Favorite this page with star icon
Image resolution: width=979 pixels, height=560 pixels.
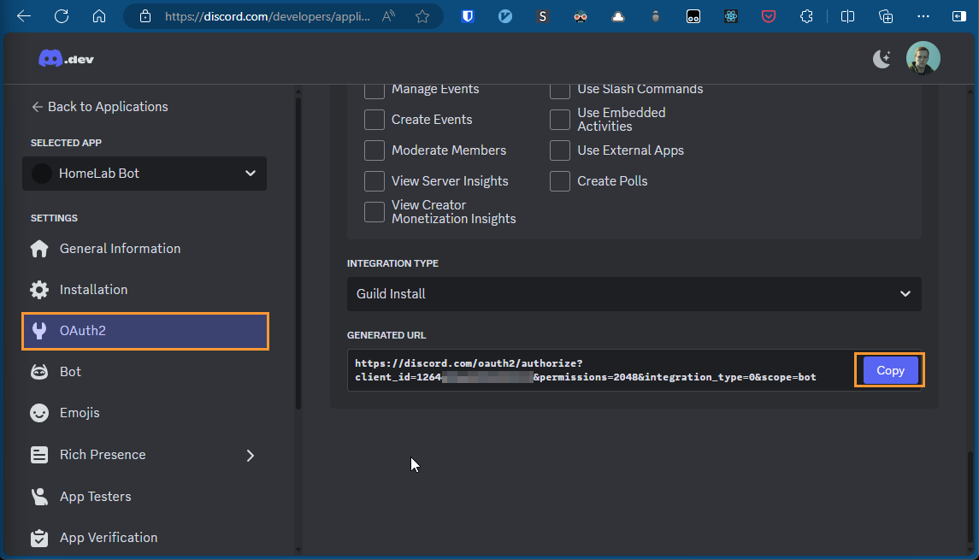(x=422, y=16)
